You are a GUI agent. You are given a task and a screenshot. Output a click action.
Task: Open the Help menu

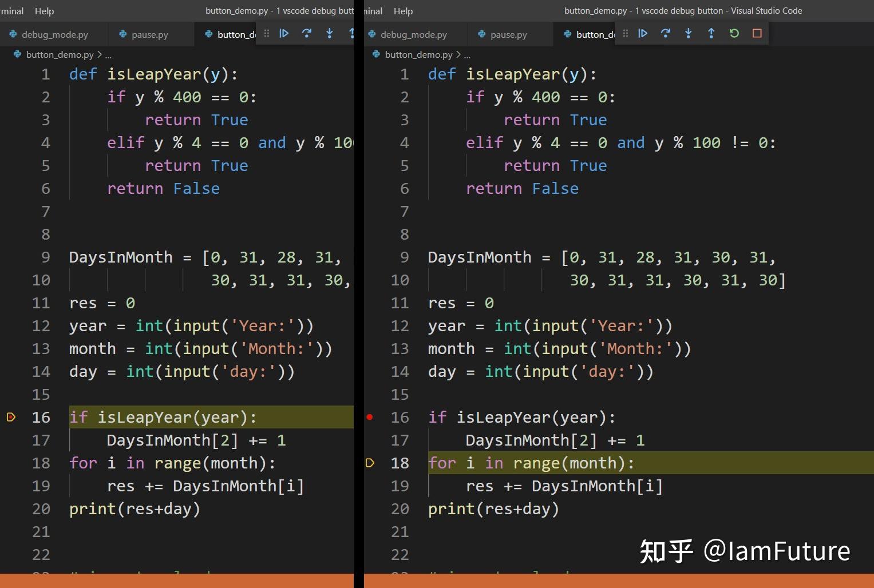tap(44, 10)
